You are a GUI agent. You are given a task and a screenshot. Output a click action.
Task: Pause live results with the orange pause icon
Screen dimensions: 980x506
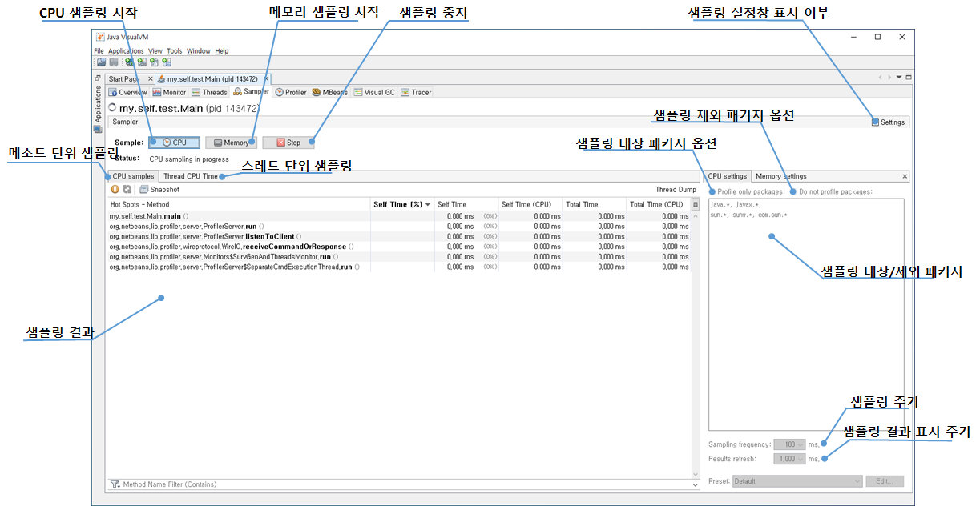coord(115,190)
